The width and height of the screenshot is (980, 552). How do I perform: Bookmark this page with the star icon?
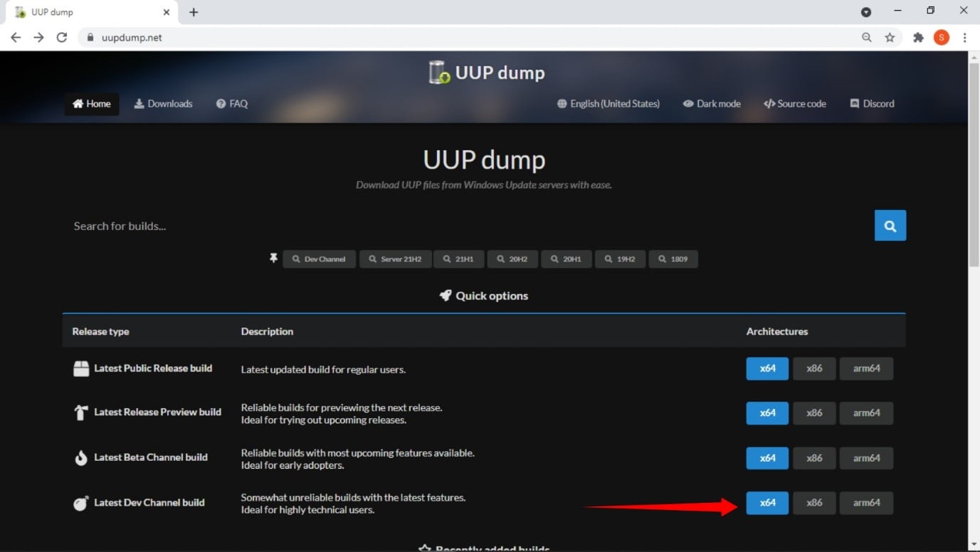click(x=890, y=37)
